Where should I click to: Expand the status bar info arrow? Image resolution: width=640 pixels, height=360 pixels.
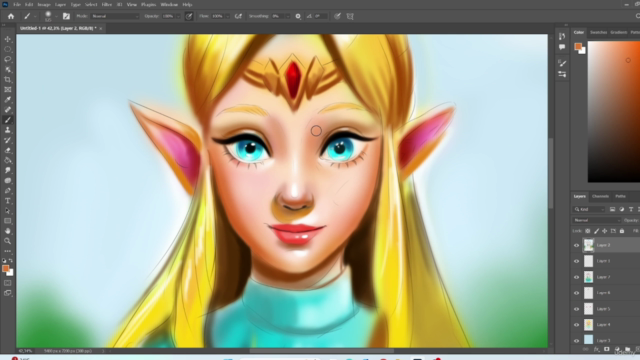(103, 351)
